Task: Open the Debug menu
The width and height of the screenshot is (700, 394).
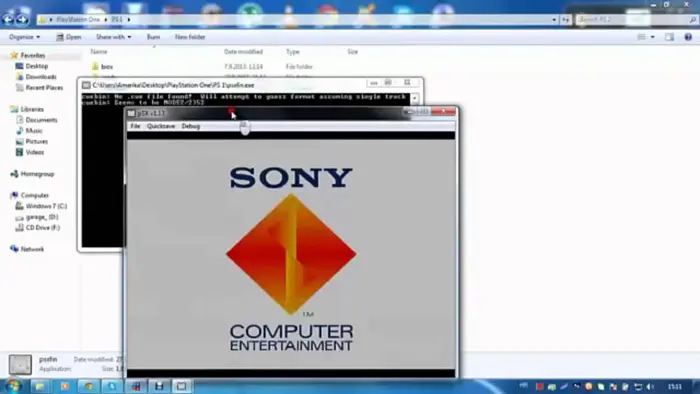Action: point(191,126)
